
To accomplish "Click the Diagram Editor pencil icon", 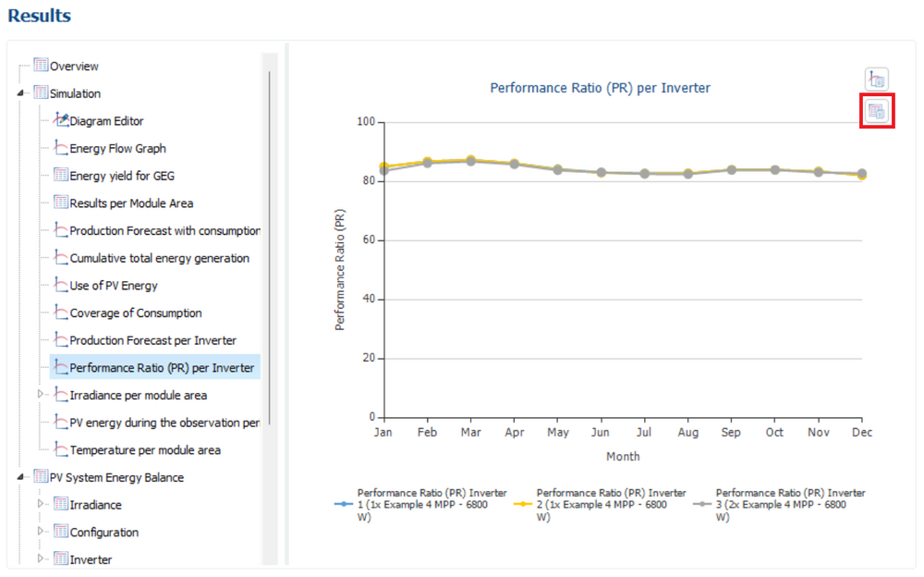I will pos(61,120).
